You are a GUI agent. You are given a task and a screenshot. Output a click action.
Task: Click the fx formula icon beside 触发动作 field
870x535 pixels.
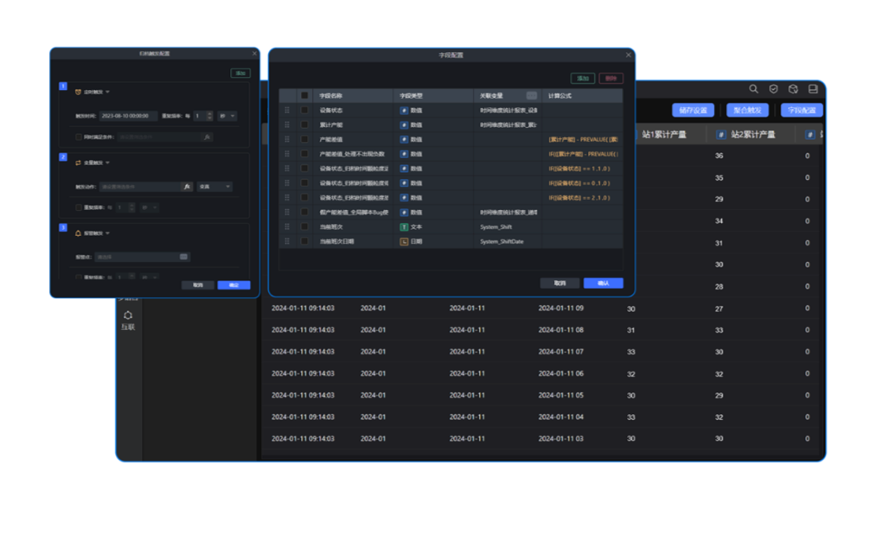186,186
